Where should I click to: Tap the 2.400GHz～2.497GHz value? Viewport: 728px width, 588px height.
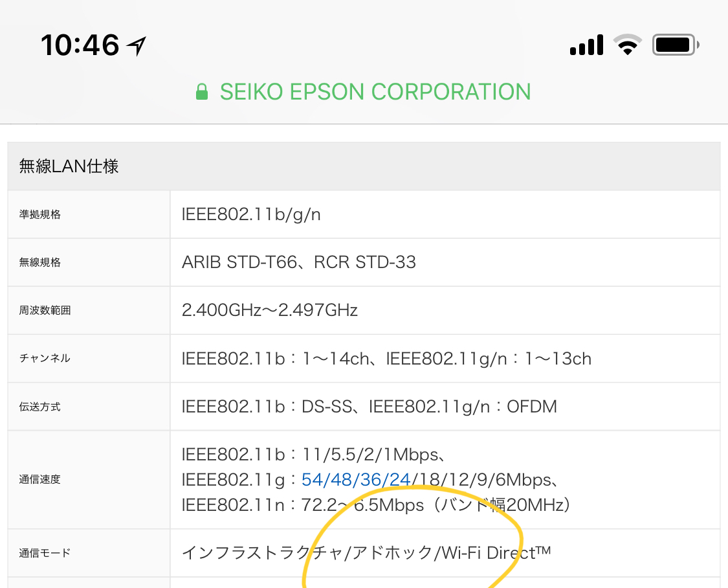pyautogui.click(x=270, y=310)
